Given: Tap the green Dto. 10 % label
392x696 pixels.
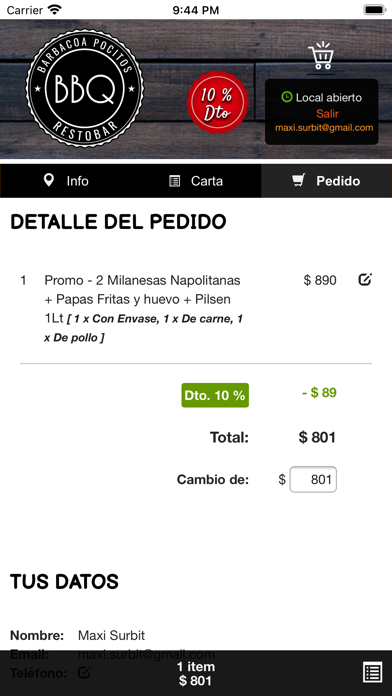Looking at the screenshot, I should pyautogui.click(x=215, y=395).
